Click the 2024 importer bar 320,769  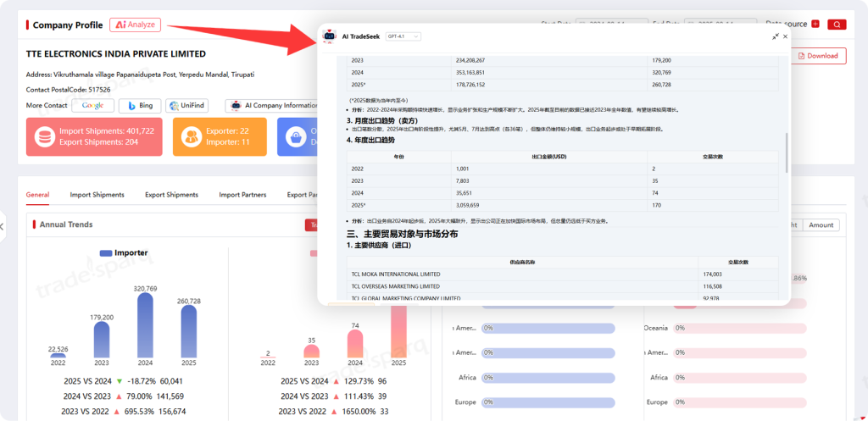point(145,324)
